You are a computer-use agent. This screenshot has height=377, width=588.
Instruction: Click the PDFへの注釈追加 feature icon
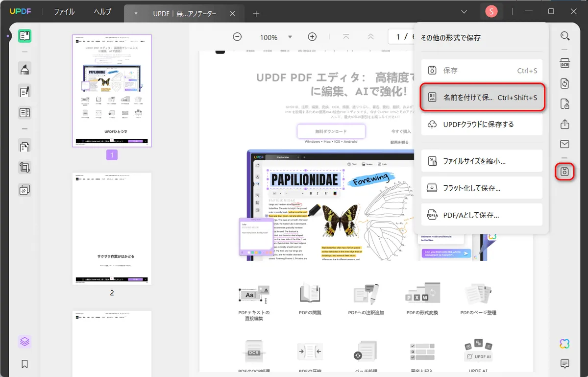pyautogui.click(x=366, y=293)
